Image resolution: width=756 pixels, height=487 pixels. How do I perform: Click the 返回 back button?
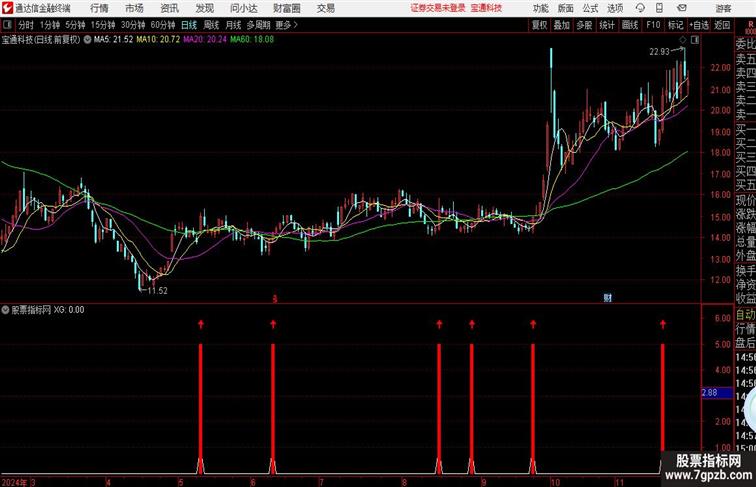722,25
